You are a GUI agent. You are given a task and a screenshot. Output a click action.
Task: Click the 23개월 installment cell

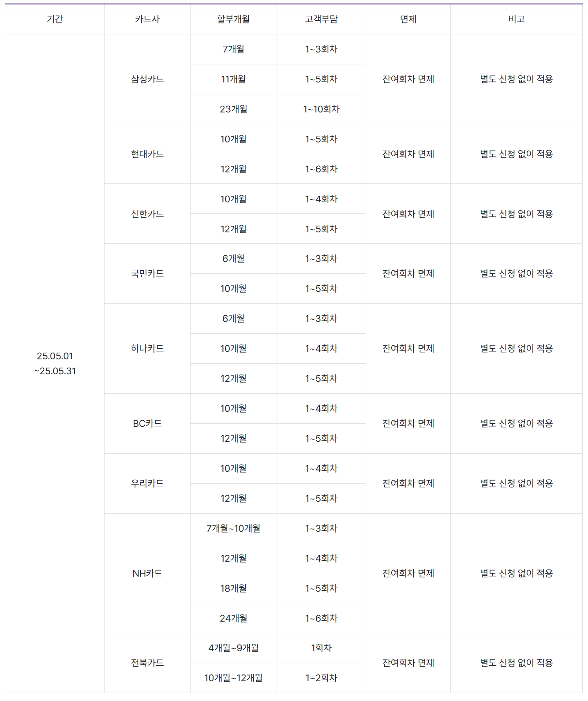(233, 109)
